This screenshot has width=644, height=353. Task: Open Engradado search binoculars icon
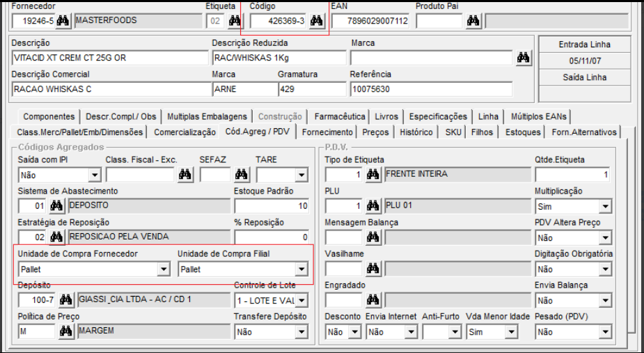(373, 300)
